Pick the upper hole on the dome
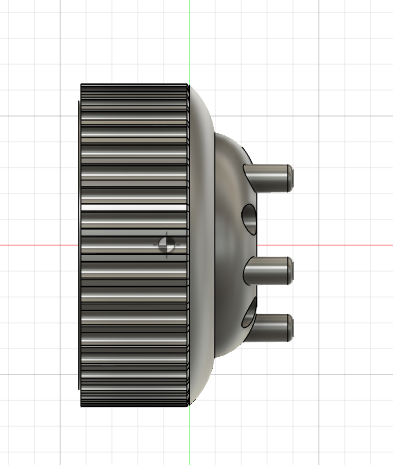393x465 pixels. tap(249, 219)
